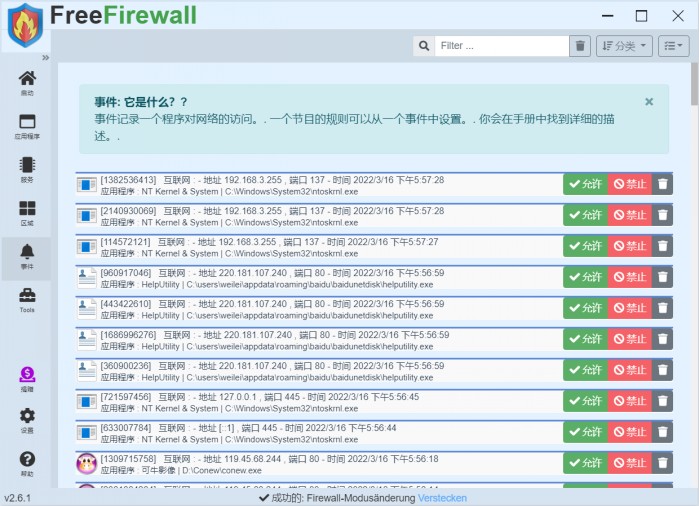Screen dimensions: 699x506
Task: Delete event 2140930069 entry
Action: pos(662,215)
